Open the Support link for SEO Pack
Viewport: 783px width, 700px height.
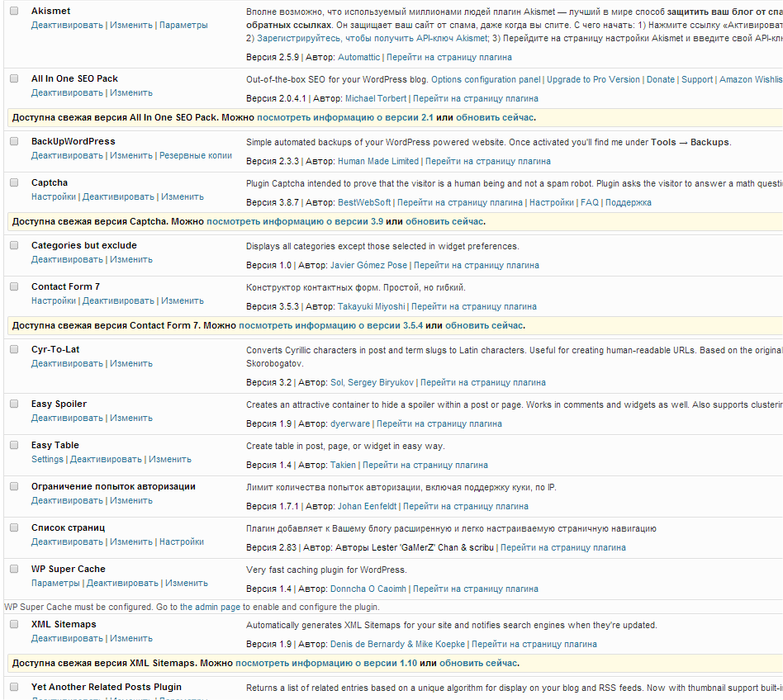point(697,80)
